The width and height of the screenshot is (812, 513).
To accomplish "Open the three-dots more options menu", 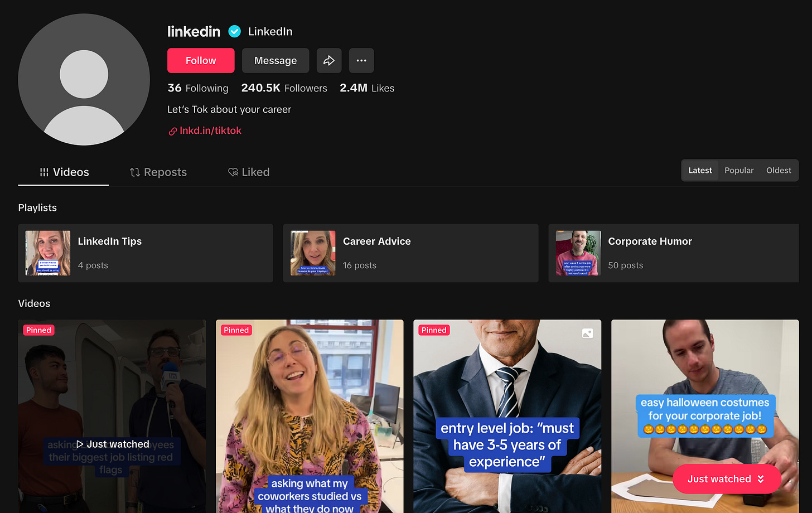I will coord(361,60).
